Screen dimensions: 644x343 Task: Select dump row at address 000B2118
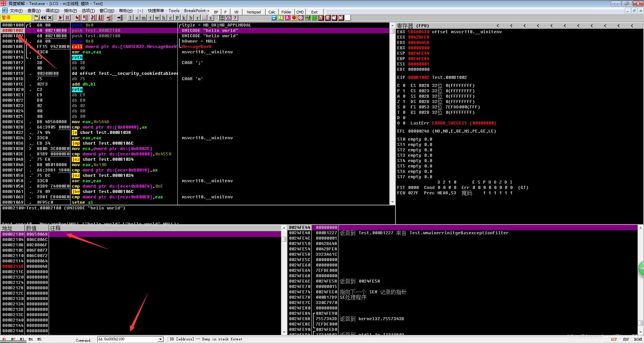(x=141, y=266)
